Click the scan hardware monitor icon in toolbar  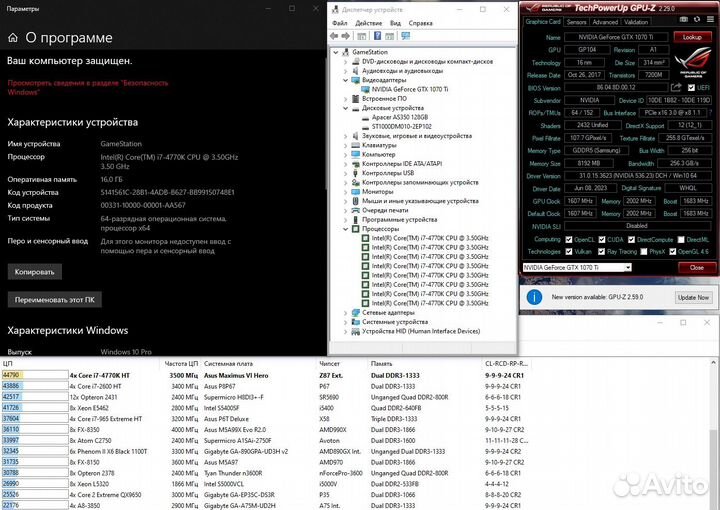pos(405,36)
